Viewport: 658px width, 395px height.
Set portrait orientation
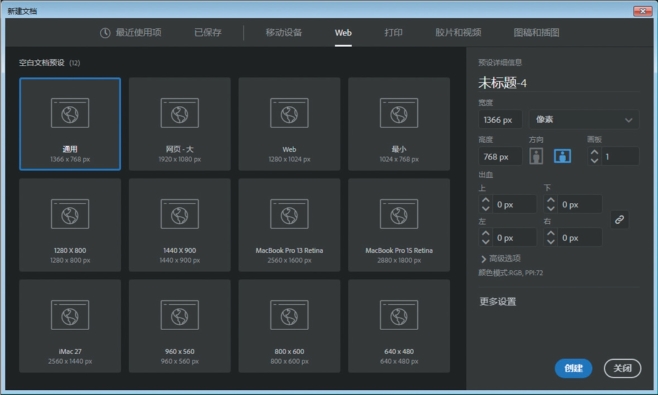(x=536, y=156)
